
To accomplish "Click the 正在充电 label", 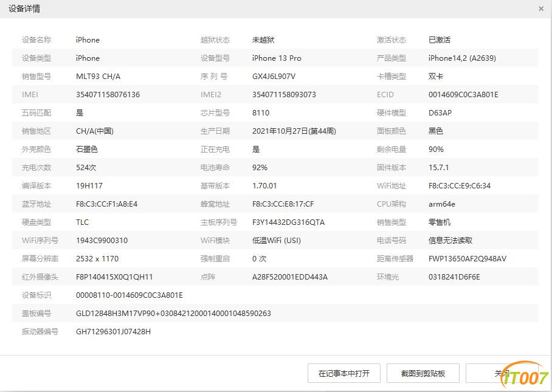I will [215, 150].
